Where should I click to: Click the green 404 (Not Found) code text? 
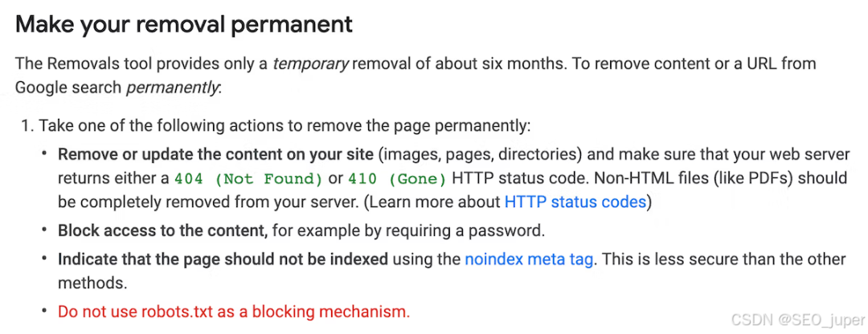[x=248, y=178]
